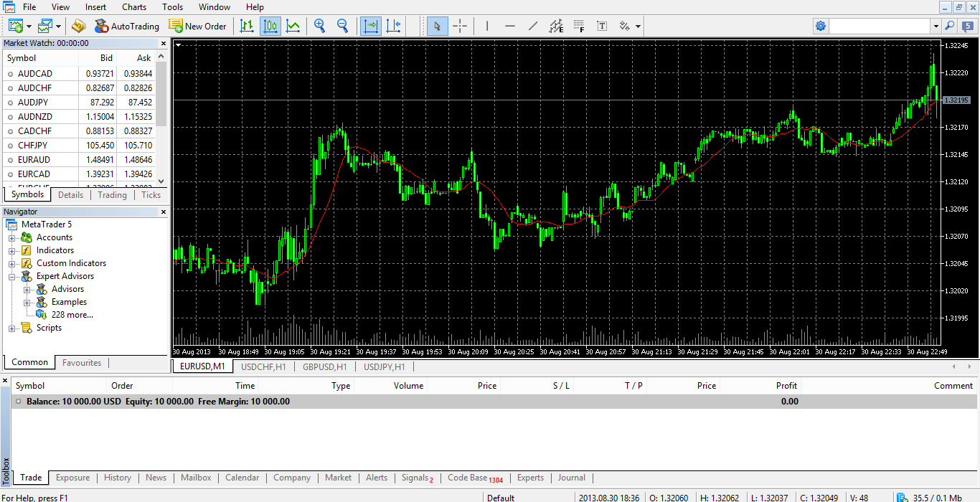Toggle AutoTrading on or off
Viewport: 980px width, 502px height.
click(126, 26)
